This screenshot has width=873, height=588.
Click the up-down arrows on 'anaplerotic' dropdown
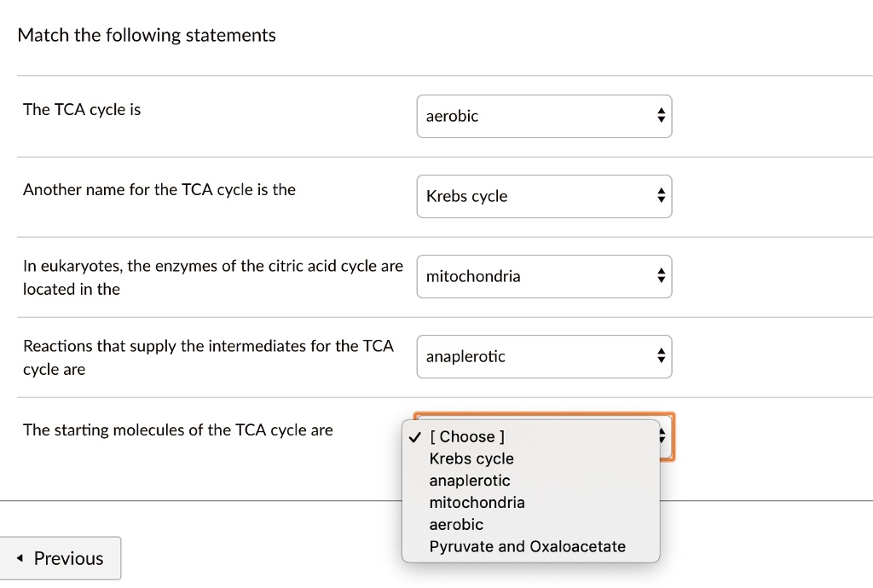click(x=661, y=356)
